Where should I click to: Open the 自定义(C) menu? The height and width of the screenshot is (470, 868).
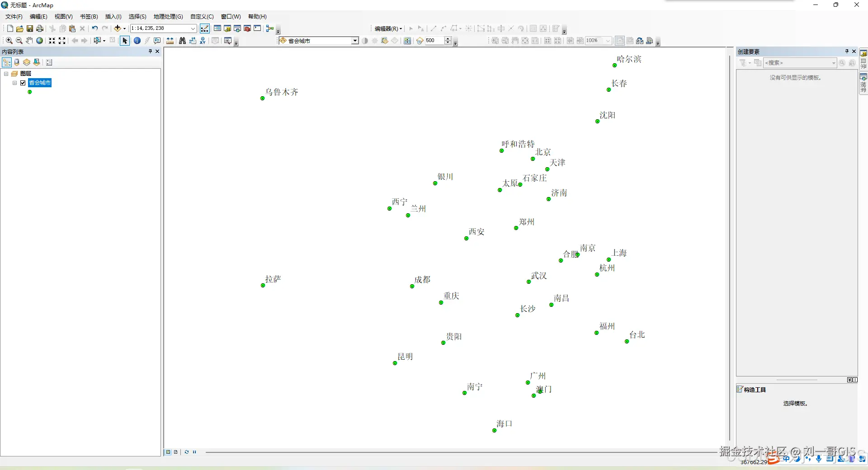pos(202,17)
